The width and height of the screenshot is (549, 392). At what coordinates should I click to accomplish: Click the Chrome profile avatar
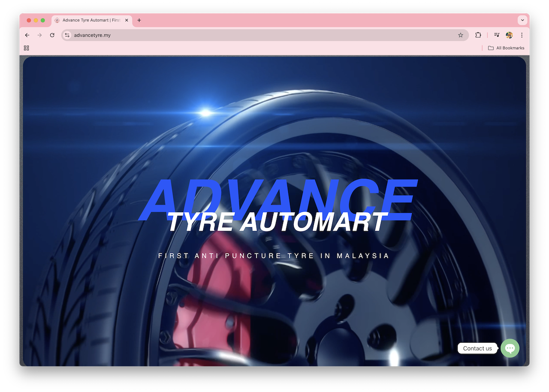click(x=509, y=35)
